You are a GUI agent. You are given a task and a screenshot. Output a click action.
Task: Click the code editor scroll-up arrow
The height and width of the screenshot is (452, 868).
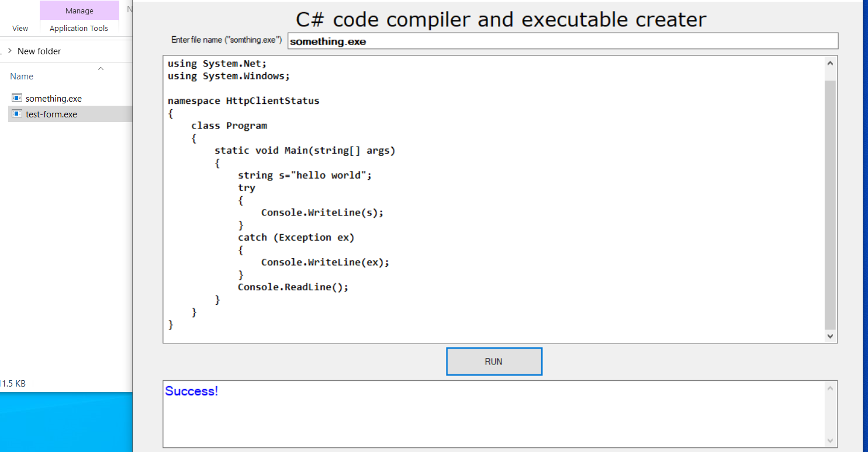tap(829, 62)
